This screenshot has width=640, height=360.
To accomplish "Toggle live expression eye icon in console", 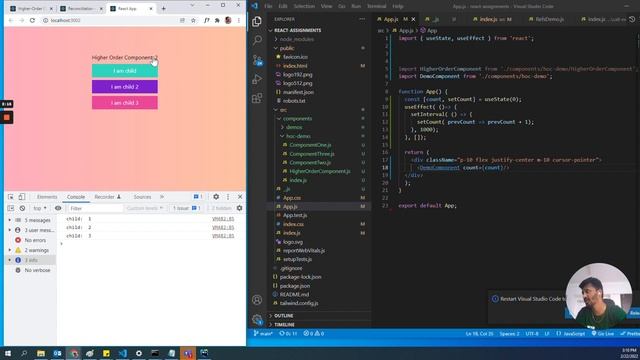I will 58,208.
